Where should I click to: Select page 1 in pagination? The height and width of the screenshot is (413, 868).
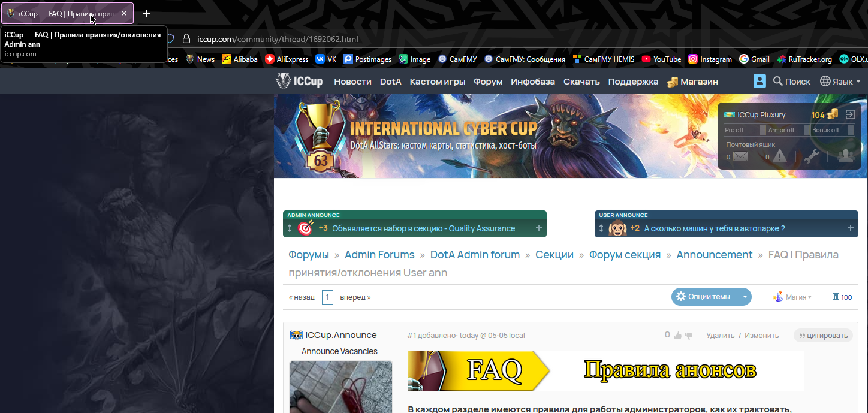coord(327,297)
